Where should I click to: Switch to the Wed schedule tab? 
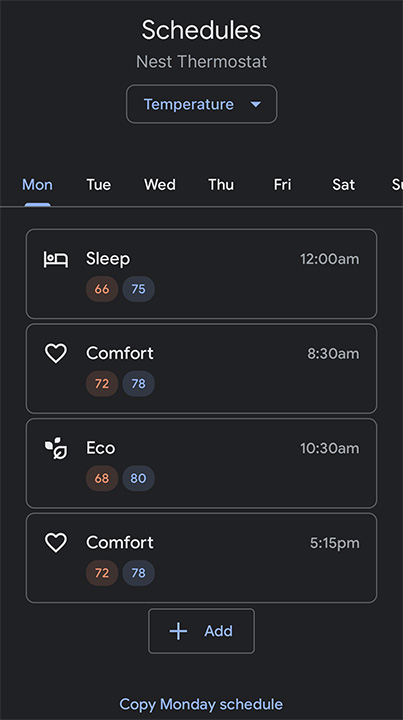[x=160, y=185]
